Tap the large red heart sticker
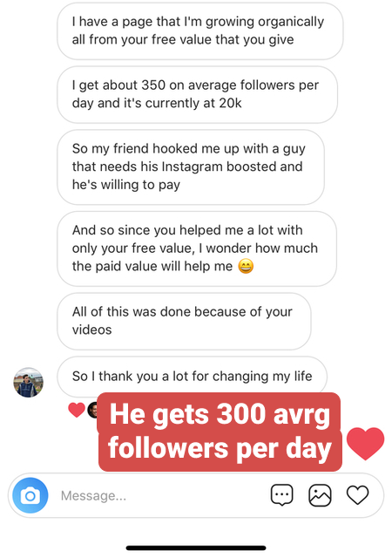 coord(365,444)
